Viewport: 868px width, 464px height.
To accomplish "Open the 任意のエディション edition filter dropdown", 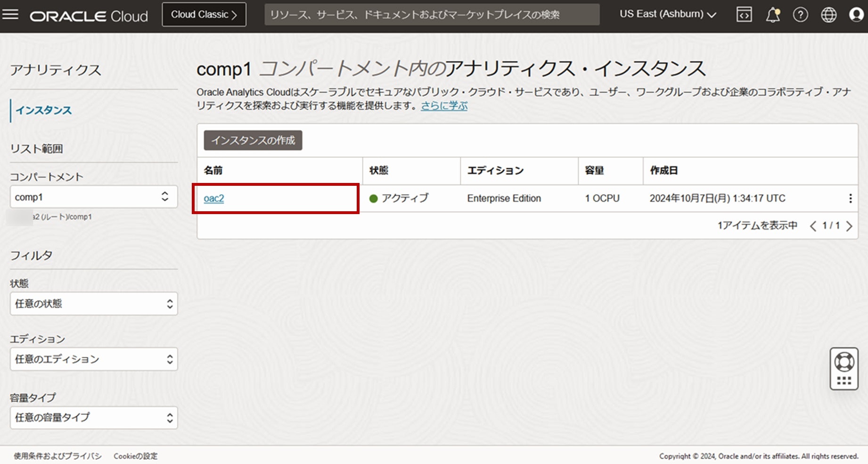I will coord(94,359).
